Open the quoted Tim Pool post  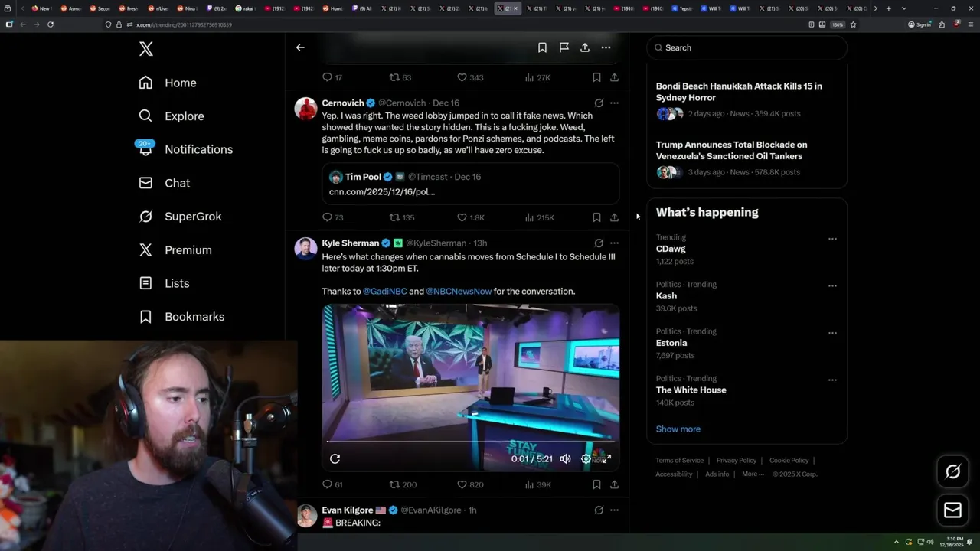[470, 184]
